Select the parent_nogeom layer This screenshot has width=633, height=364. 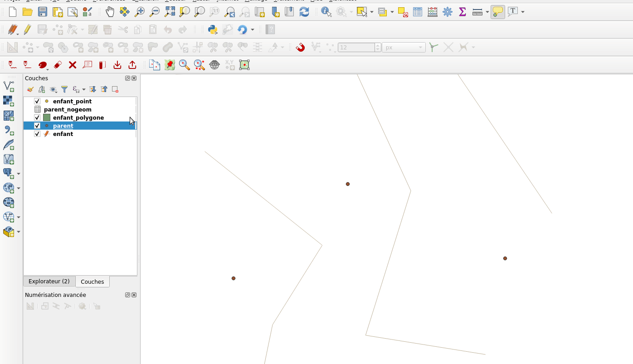68,110
